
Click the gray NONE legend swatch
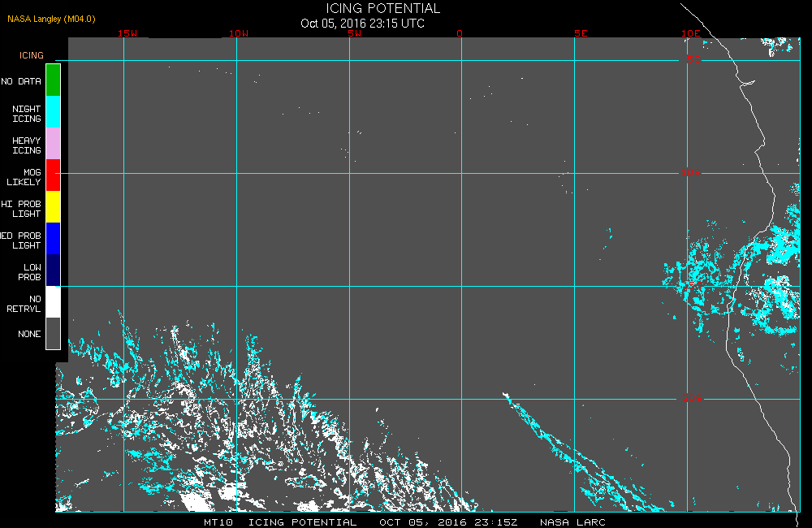click(54, 333)
